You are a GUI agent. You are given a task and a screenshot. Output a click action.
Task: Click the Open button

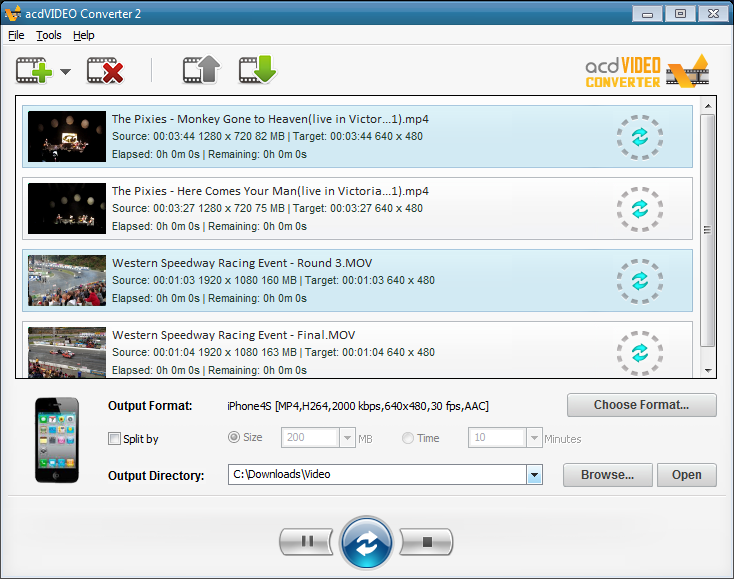[687, 475]
